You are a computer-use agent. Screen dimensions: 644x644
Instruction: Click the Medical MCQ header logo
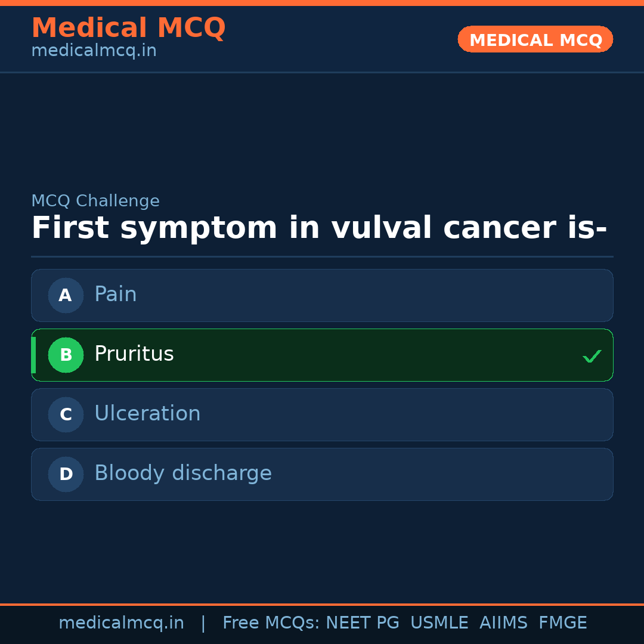[129, 28]
